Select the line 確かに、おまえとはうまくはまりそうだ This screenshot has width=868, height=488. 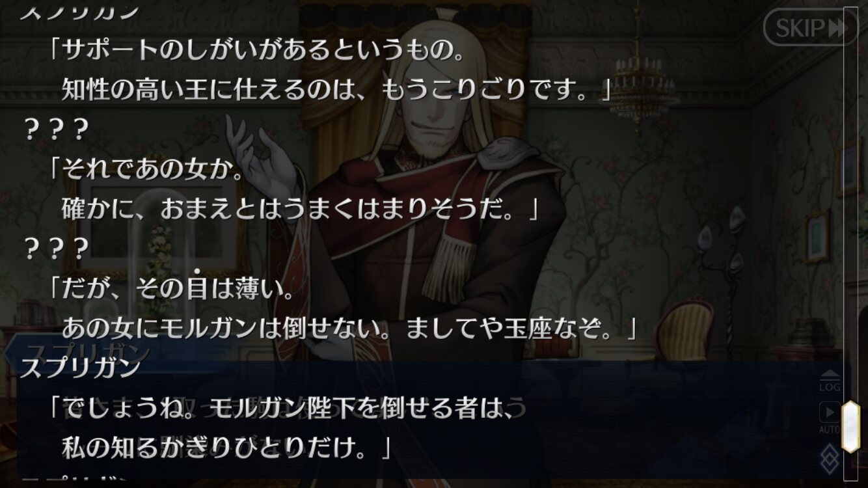(x=301, y=209)
